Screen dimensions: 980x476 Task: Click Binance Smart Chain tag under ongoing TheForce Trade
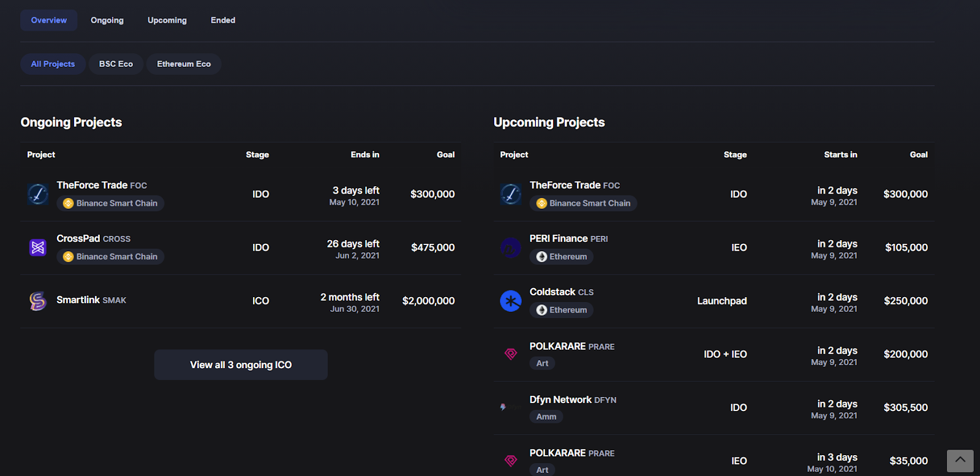click(110, 203)
